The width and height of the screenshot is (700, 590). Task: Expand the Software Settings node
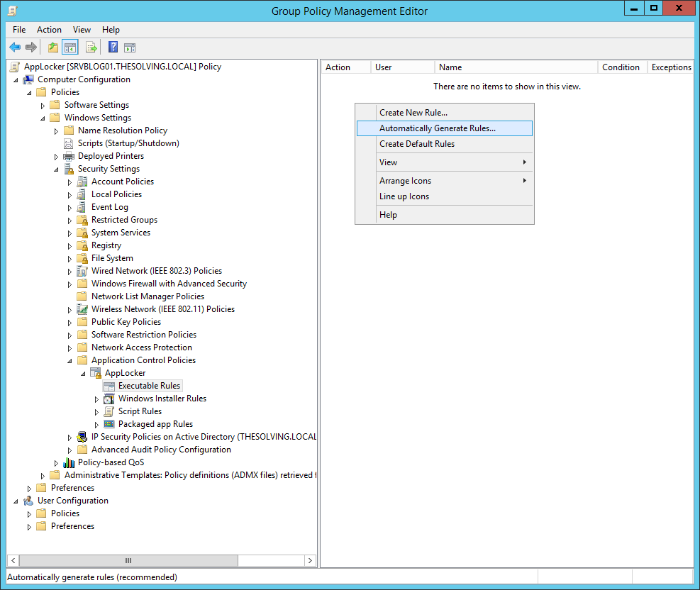[x=43, y=106]
